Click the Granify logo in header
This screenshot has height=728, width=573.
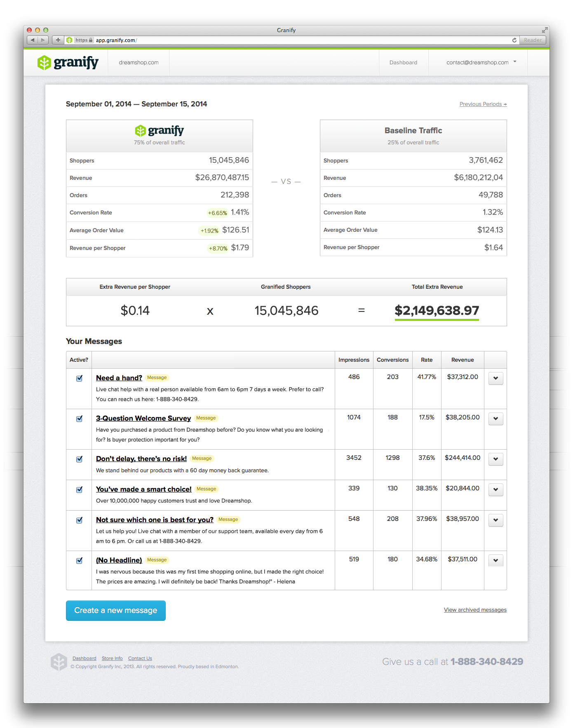pos(68,63)
